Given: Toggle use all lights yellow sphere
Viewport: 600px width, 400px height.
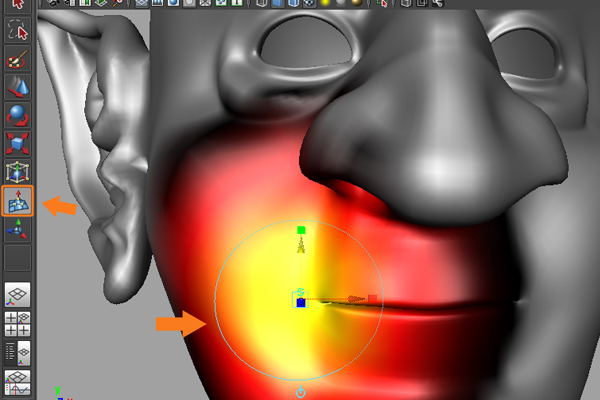Looking at the screenshot, I should (325, 3).
